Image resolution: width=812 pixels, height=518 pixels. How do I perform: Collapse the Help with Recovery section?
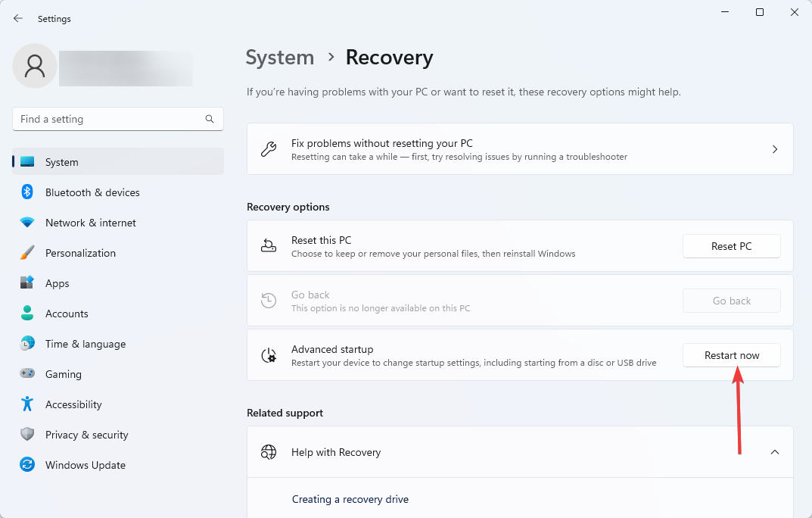click(774, 452)
